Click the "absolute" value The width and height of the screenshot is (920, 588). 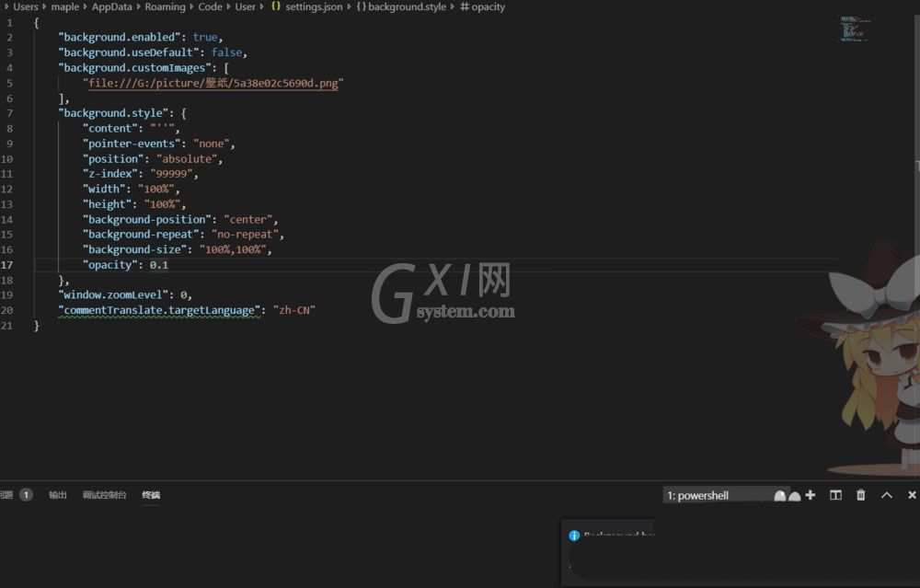187,158
